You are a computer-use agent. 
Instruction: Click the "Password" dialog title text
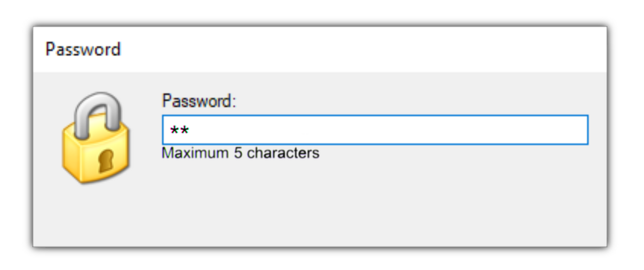[83, 50]
